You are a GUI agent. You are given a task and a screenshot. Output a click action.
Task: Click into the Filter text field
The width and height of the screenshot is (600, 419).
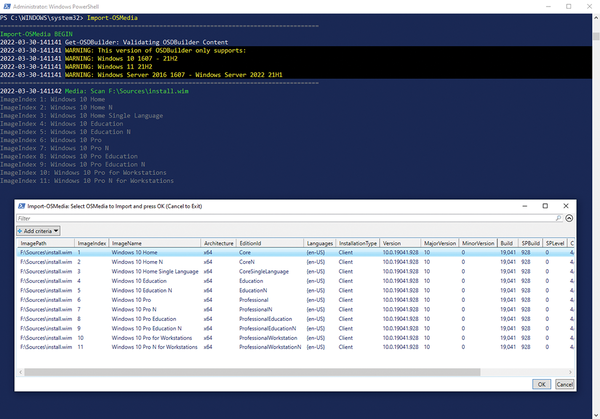285,218
